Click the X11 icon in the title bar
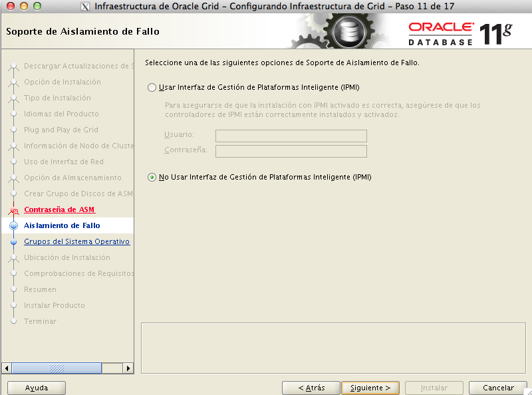The width and height of the screenshot is (532, 395). coord(85,7)
